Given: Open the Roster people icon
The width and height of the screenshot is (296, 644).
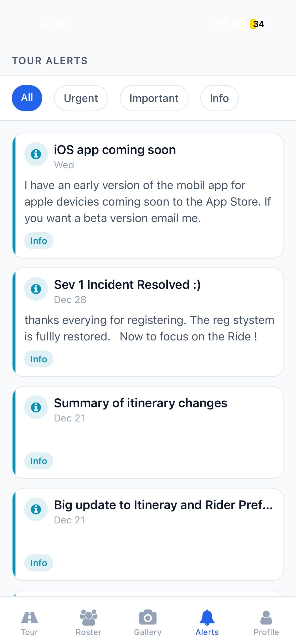Looking at the screenshot, I should click(88, 617).
